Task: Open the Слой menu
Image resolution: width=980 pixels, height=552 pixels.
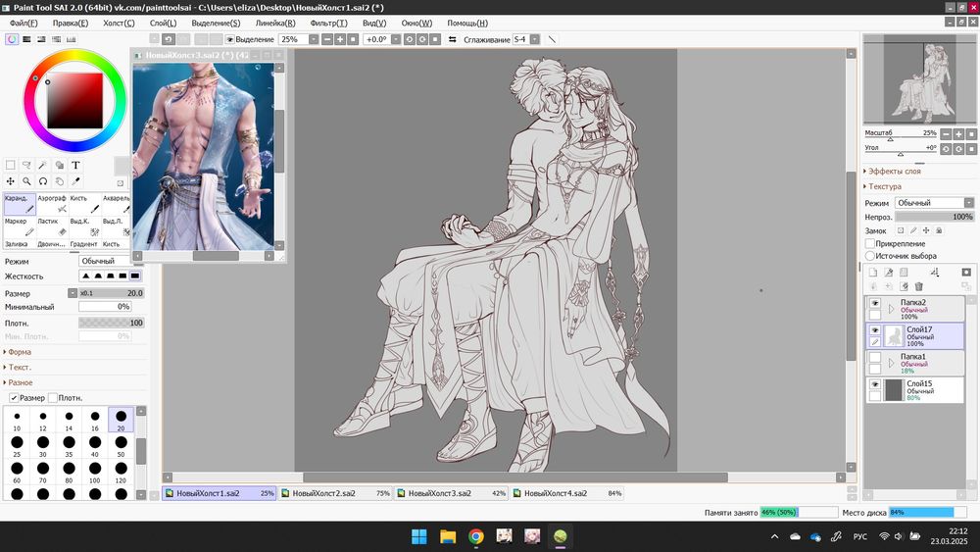Action: (163, 23)
